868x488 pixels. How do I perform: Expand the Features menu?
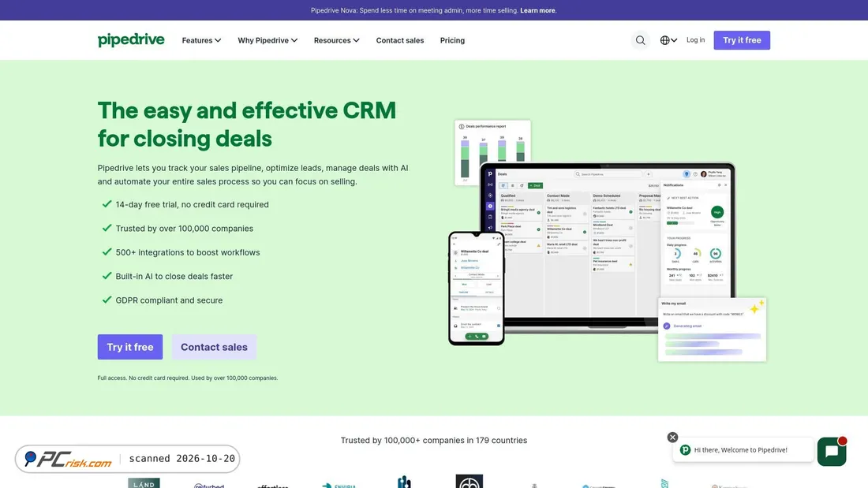coord(201,40)
